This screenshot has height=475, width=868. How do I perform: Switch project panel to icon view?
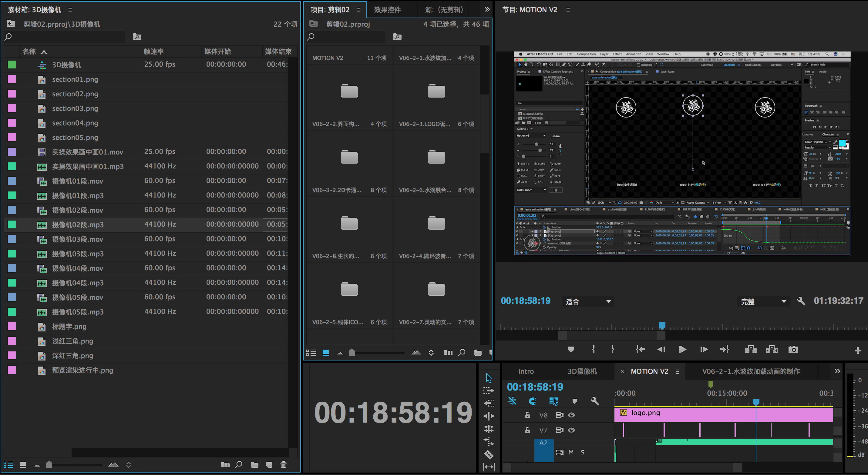tap(325, 352)
